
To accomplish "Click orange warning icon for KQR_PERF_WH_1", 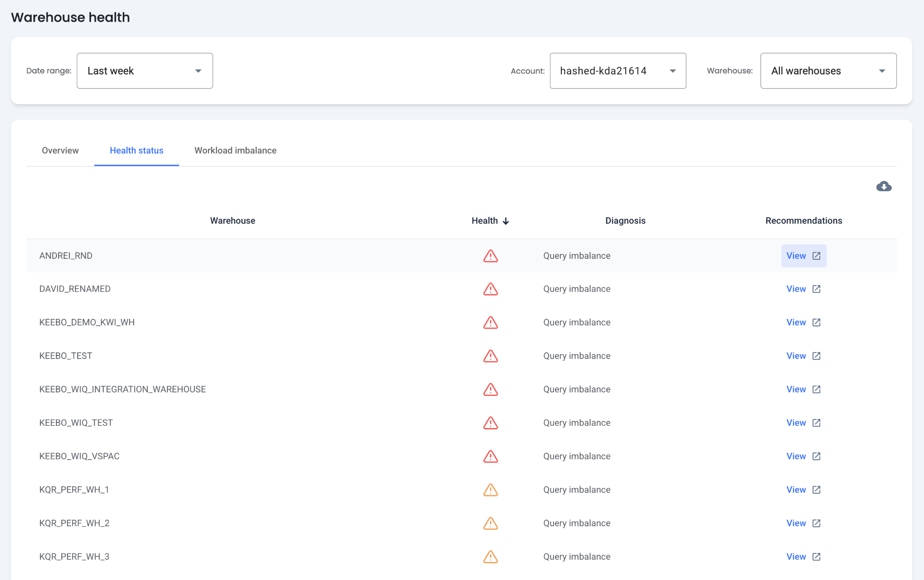I will [x=490, y=490].
